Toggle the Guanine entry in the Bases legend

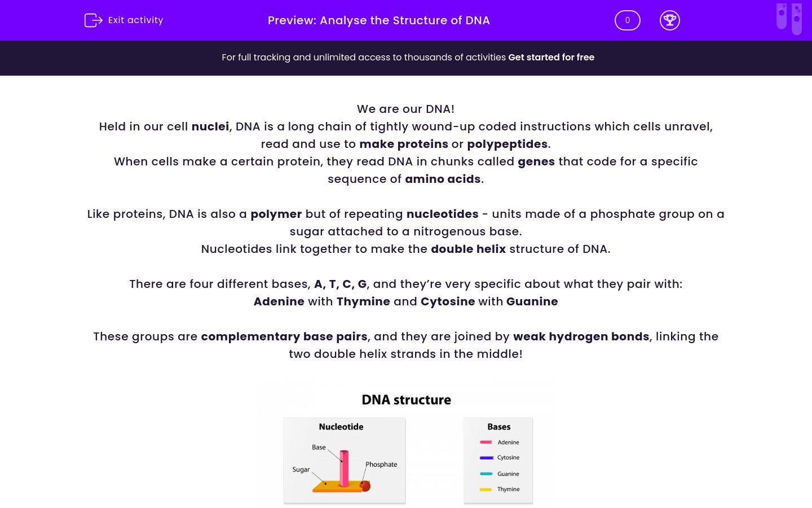[x=500, y=474]
